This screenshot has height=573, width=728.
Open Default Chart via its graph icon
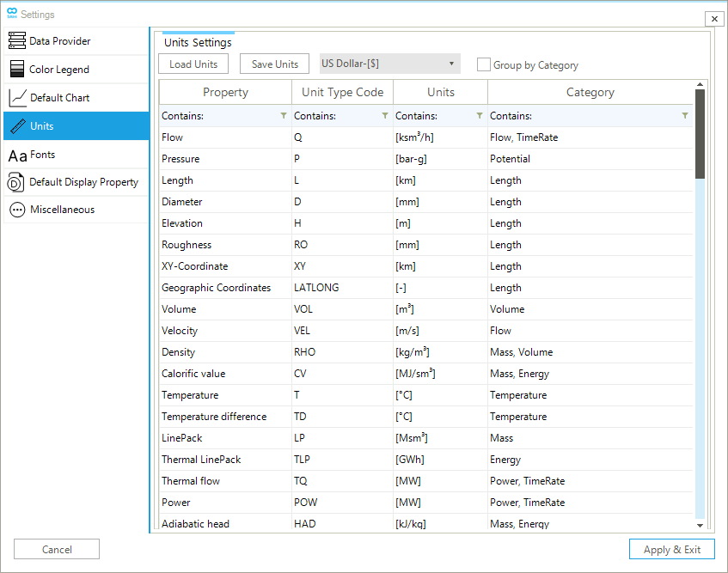point(17,98)
